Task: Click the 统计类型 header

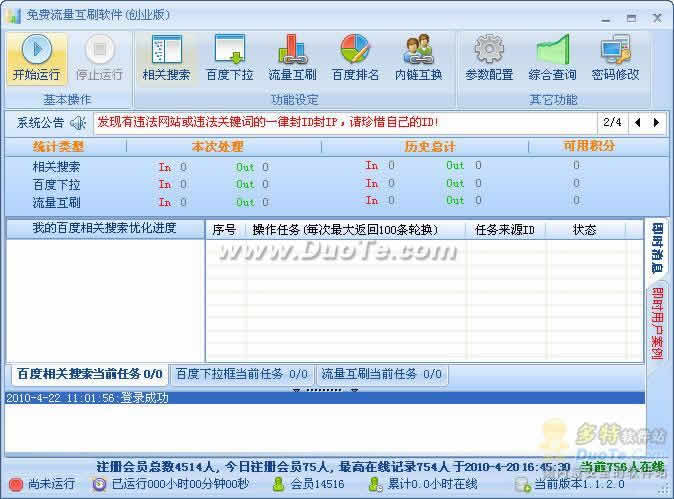Action: [x=58, y=147]
